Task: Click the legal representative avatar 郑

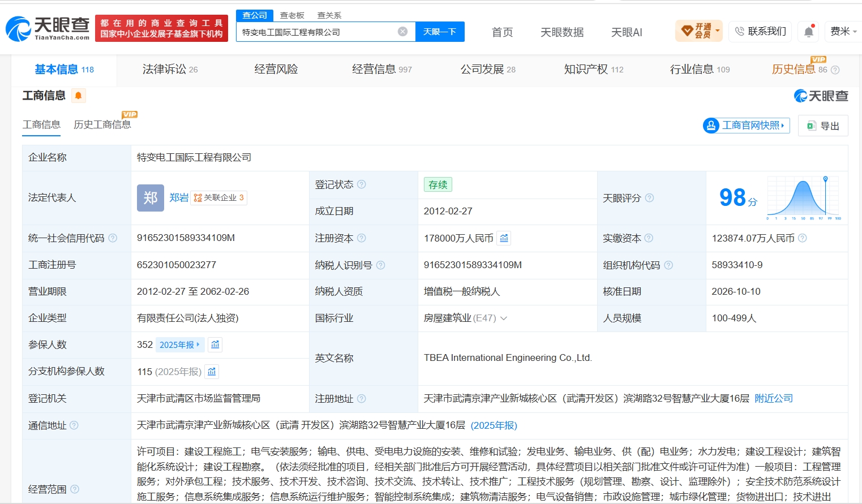Action: [x=151, y=198]
